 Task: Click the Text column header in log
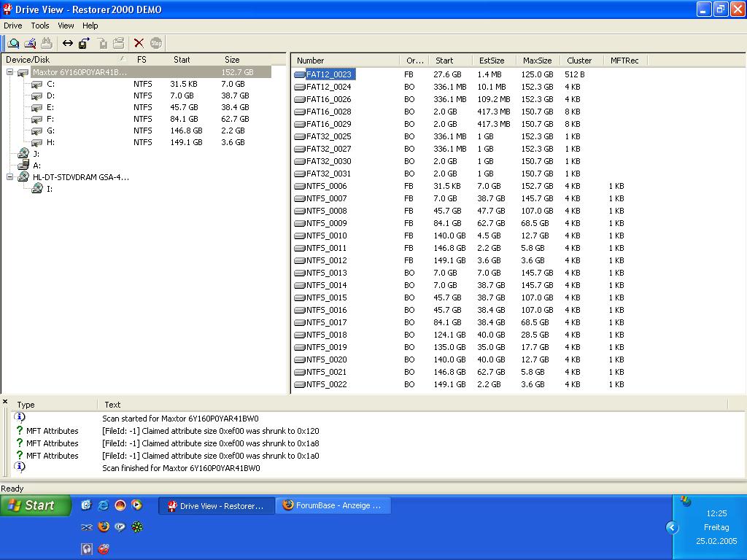click(x=413, y=405)
